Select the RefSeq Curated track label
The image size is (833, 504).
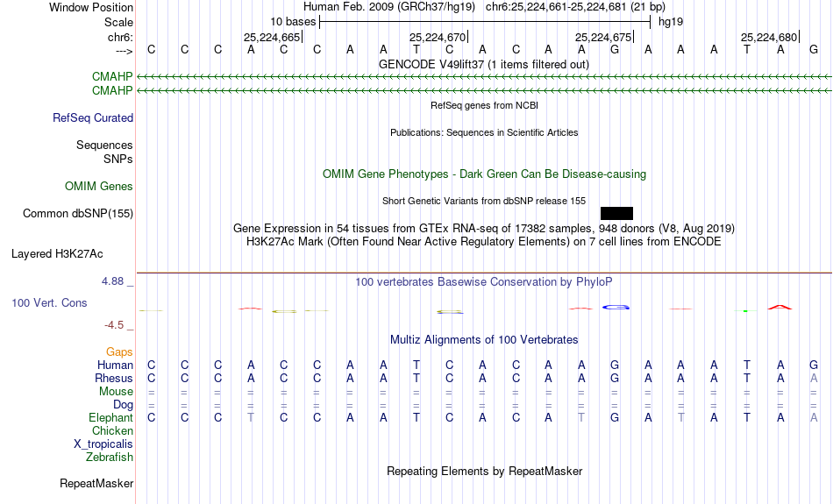point(93,118)
